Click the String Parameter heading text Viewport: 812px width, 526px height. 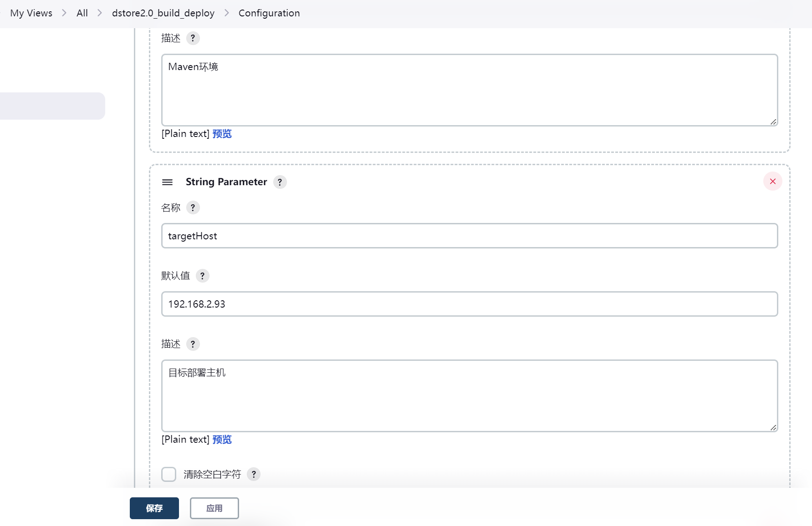(226, 182)
